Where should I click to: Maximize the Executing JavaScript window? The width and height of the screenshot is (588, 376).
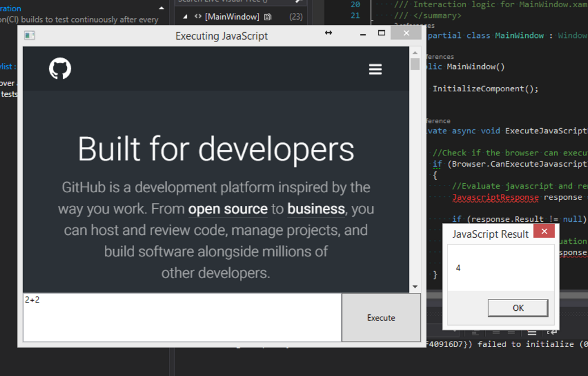click(x=381, y=33)
